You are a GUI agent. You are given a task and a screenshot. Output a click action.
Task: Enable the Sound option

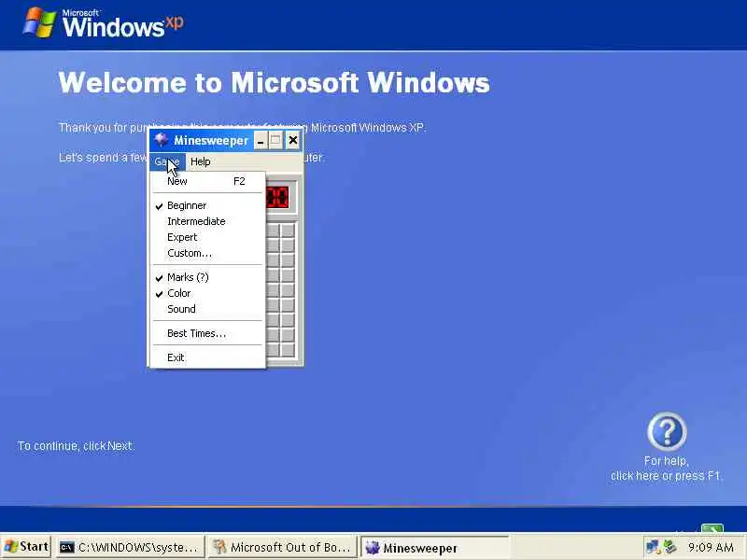pos(207,309)
